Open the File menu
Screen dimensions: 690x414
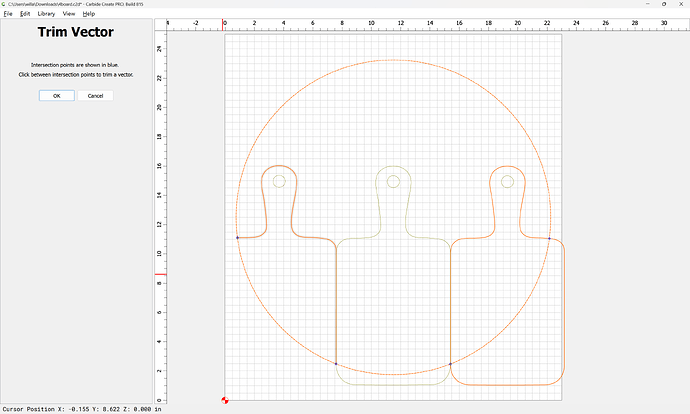point(8,14)
